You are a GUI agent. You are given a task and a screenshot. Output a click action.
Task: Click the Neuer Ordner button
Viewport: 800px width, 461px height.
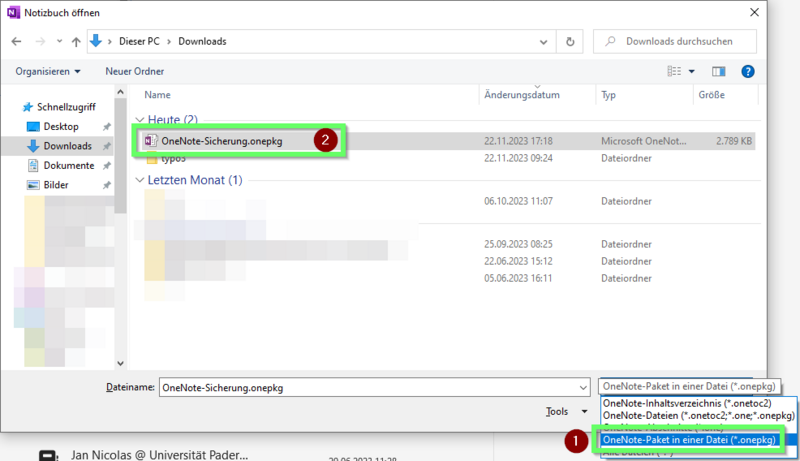(x=135, y=71)
